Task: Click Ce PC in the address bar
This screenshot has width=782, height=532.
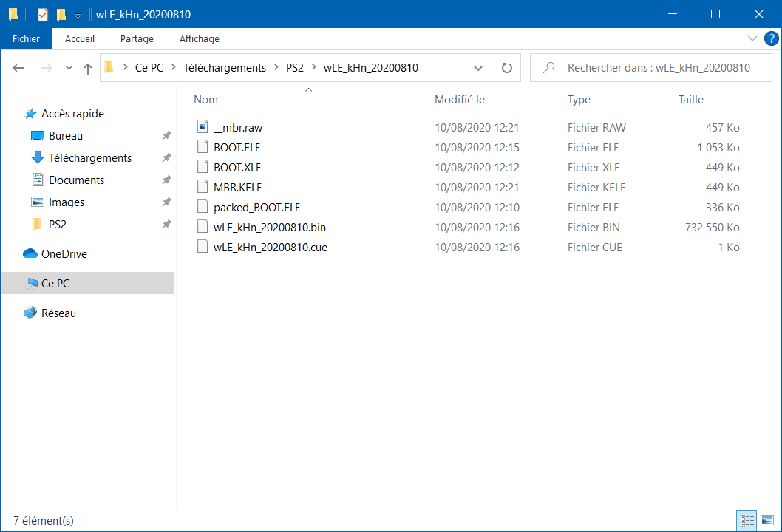Action: [149, 68]
